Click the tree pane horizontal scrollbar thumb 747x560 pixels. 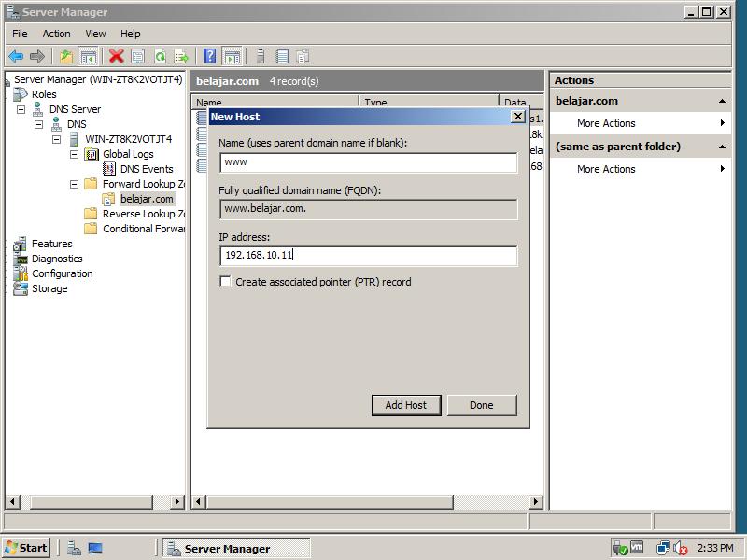click(x=92, y=501)
